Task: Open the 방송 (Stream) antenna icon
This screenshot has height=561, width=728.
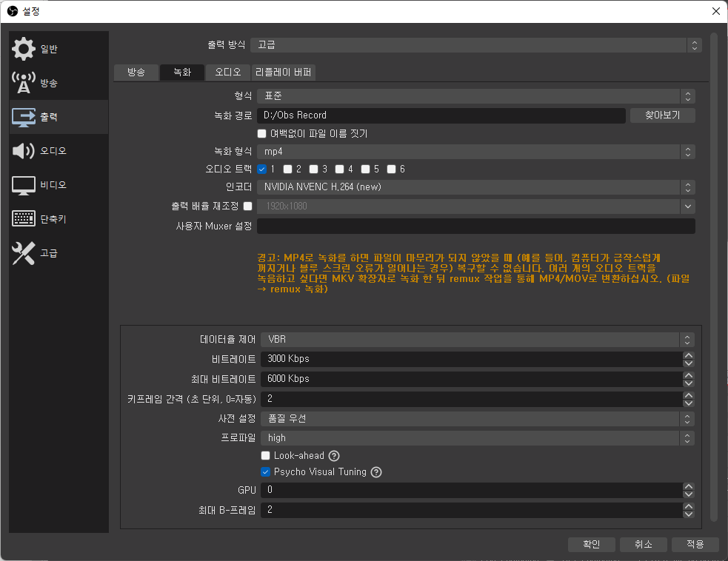Action: pyautogui.click(x=23, y=83)
